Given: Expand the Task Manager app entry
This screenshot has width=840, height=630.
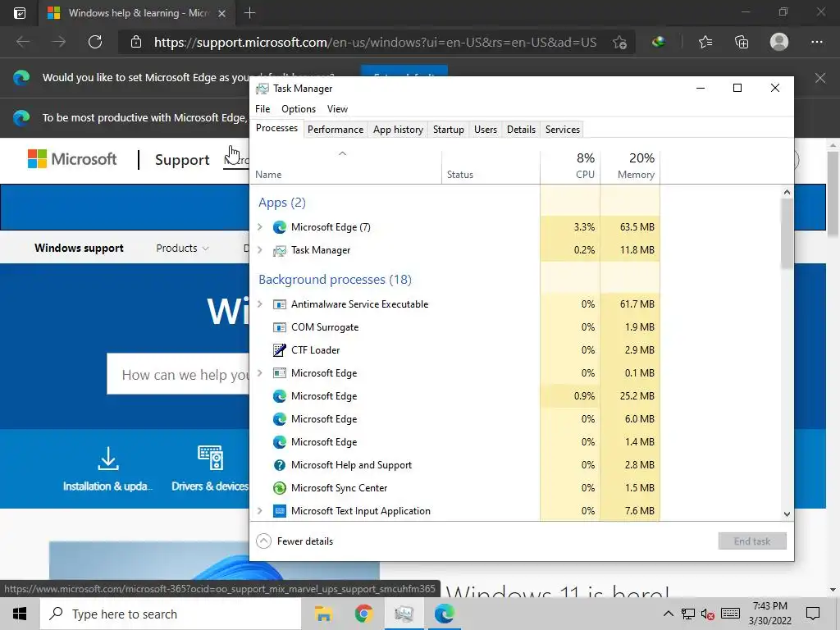Looking at the screenshot, I should click(x=260, y=250).
